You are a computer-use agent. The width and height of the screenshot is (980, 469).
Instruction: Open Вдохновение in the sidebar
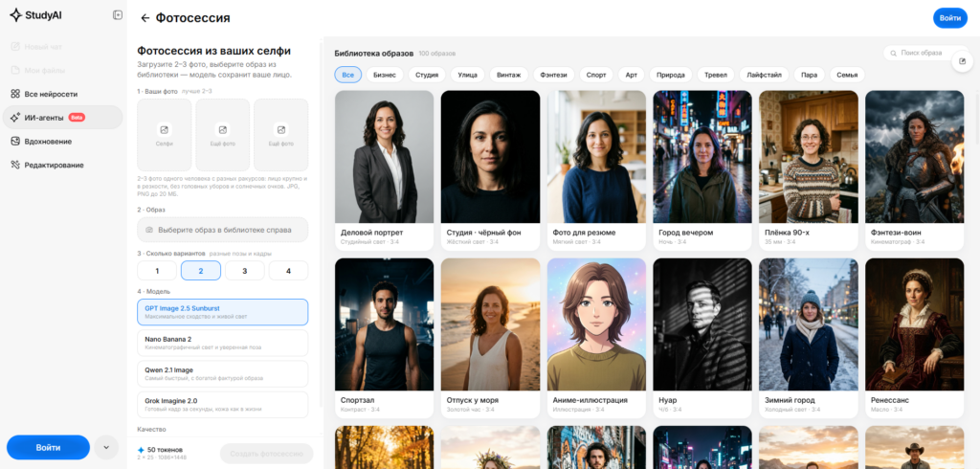pyautogui.click(x=62, y=142)
